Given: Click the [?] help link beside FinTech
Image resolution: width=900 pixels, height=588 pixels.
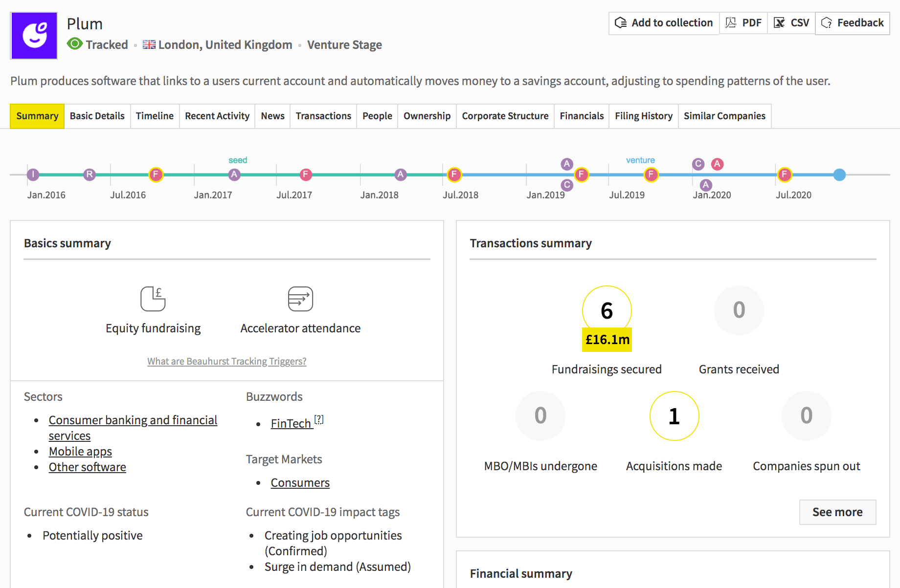Looking at the screenshot, I should (319, 419).
